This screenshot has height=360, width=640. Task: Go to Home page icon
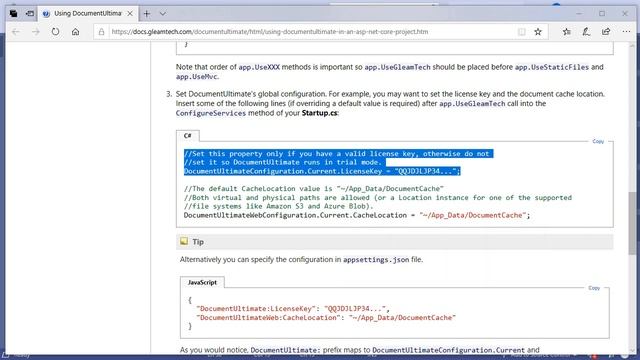pos(75,32)
